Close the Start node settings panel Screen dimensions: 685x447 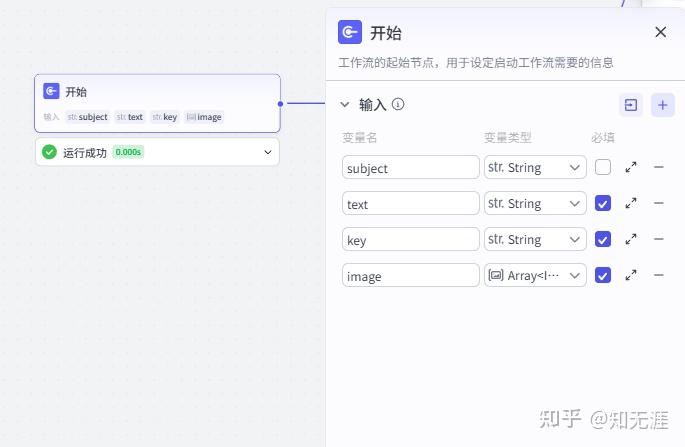click(661, 32)
